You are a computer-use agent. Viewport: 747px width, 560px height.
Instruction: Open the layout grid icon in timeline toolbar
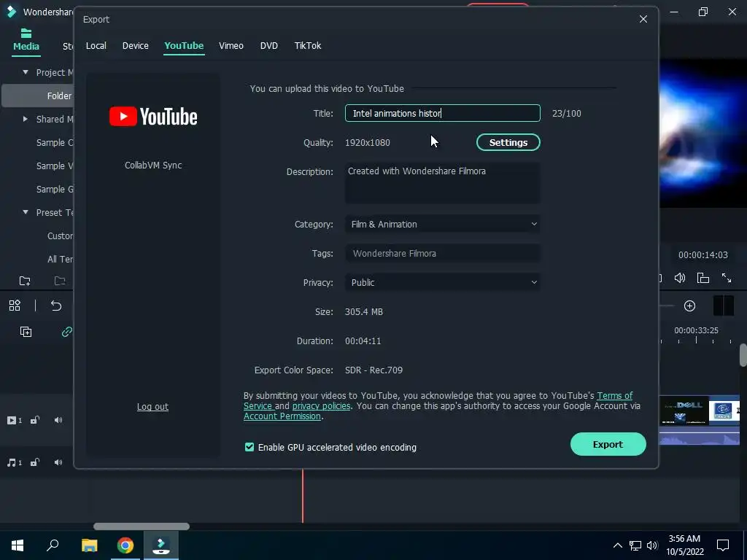[x=15, y=306]
